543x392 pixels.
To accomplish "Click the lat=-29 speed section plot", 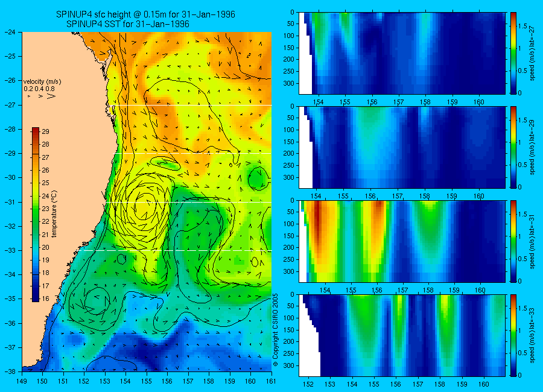I will point(402,147).
